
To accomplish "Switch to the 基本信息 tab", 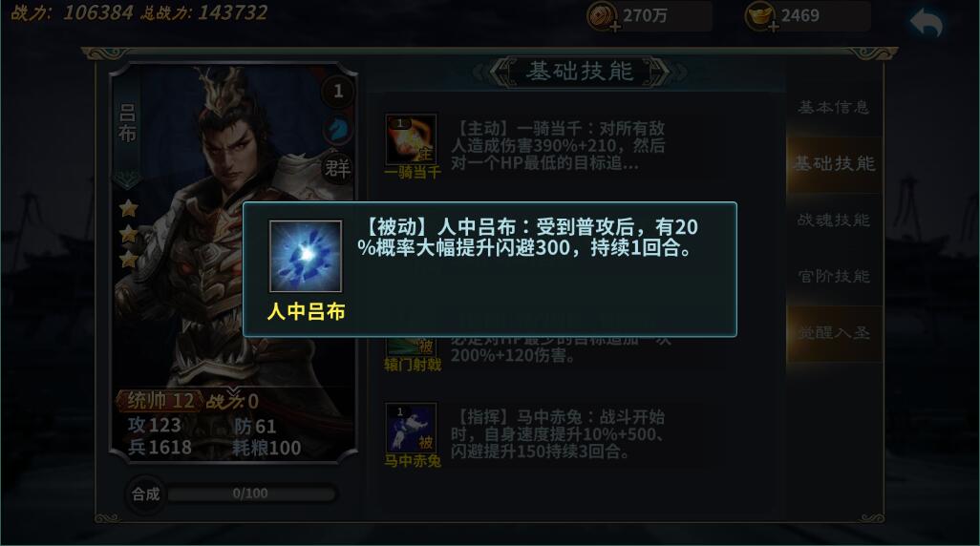I will pos(834,108).
